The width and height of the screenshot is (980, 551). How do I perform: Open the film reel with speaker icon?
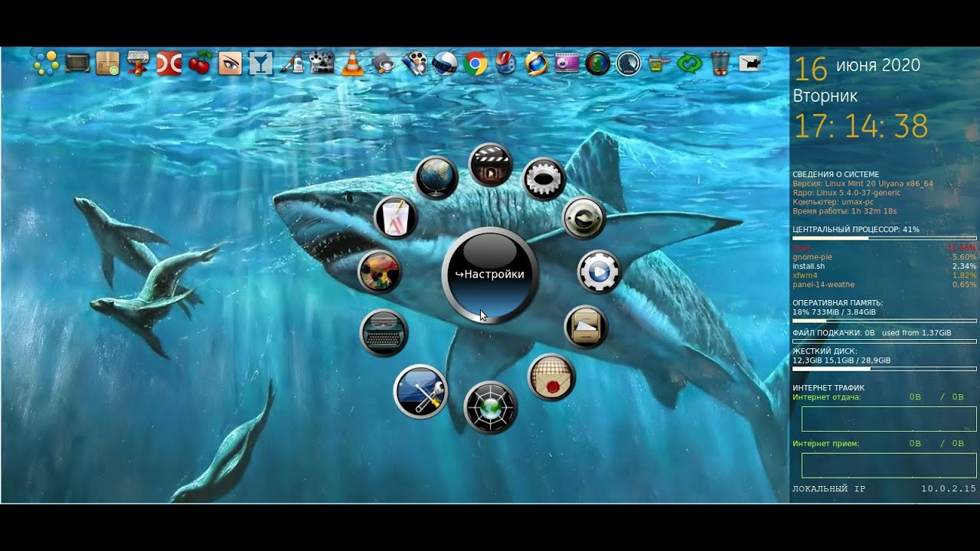pyautogui.click(x=413, y=63)
